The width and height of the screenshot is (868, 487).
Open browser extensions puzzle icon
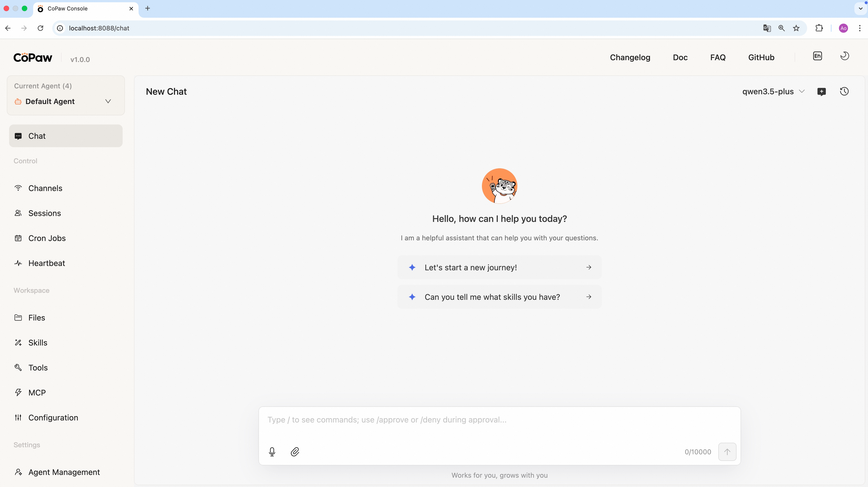pyautogui.click(x=819, y=28)
